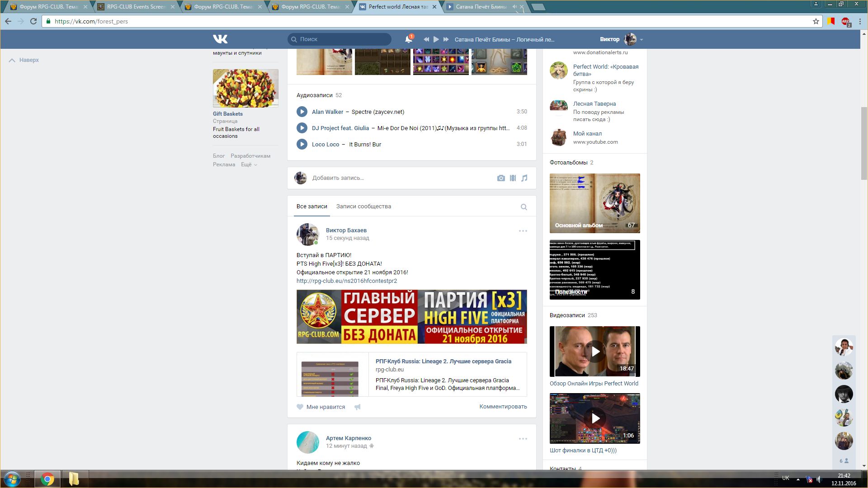This screenshot has height=488, width=868.
Task: Play Alan Walker – Spectre track
Action: 302,112
